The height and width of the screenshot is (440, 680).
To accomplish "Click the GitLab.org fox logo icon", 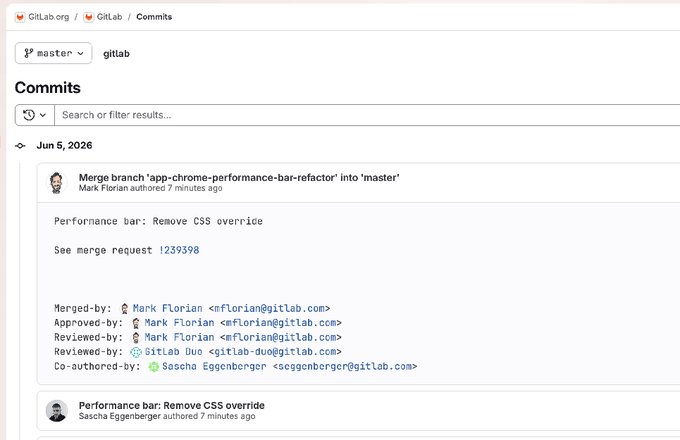I will coord(20,17).
